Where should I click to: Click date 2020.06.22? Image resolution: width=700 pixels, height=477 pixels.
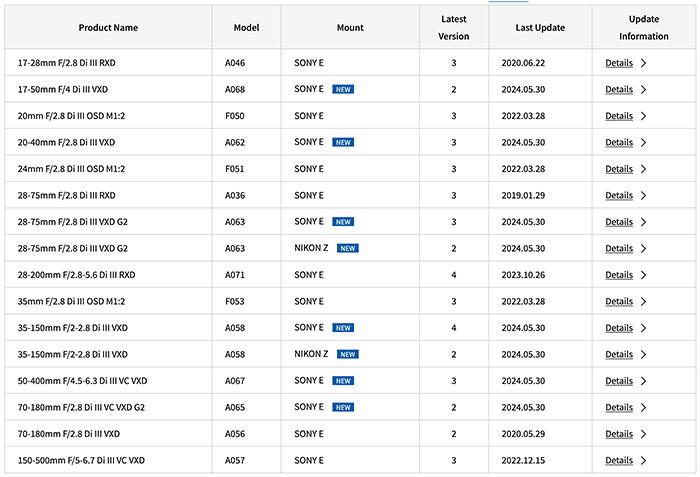523,63
